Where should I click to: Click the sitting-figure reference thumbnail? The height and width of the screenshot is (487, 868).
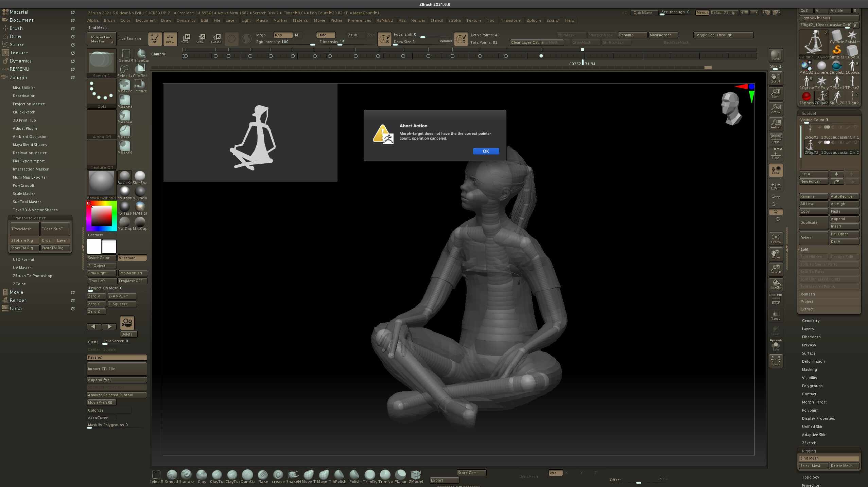pos(250,132)
